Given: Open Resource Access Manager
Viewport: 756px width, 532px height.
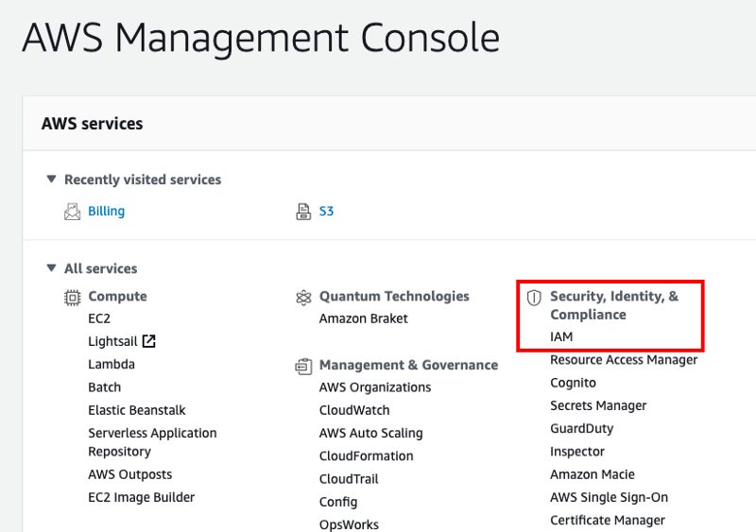Looking at the screenshot, I should tap(624, 360).
